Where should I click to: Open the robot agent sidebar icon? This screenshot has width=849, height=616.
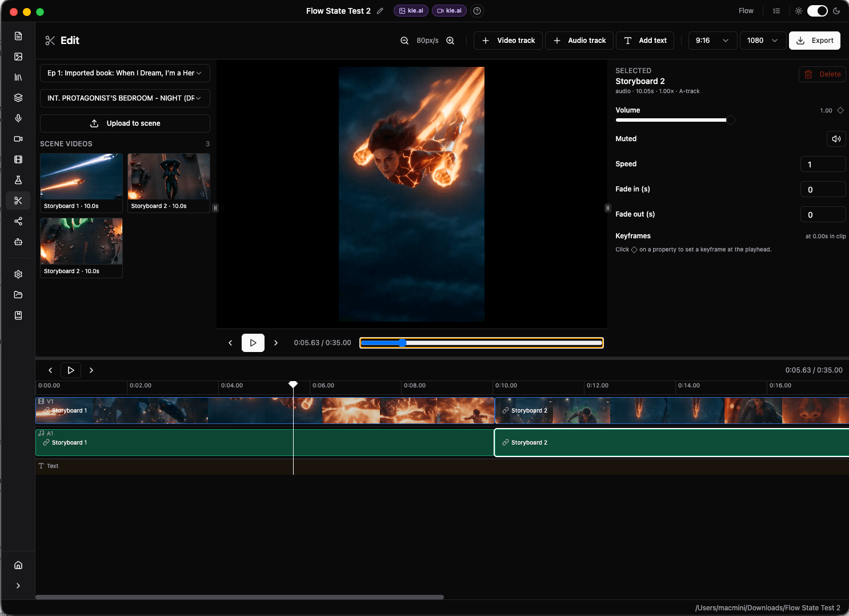click(x=18, y=242)
